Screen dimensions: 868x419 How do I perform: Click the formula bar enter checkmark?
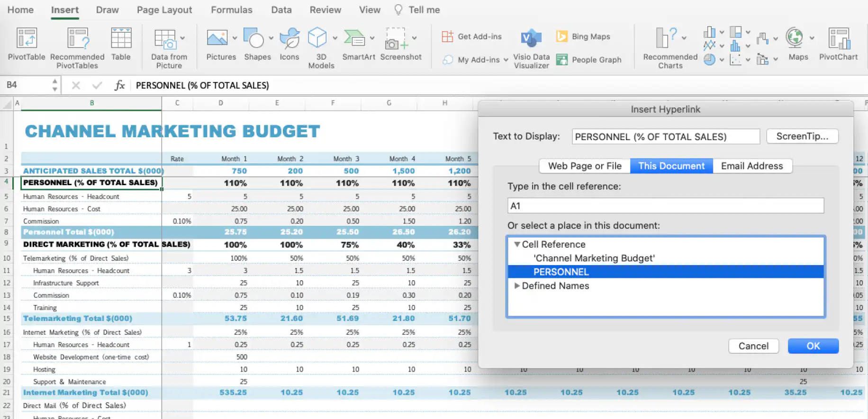pos(97,85)
